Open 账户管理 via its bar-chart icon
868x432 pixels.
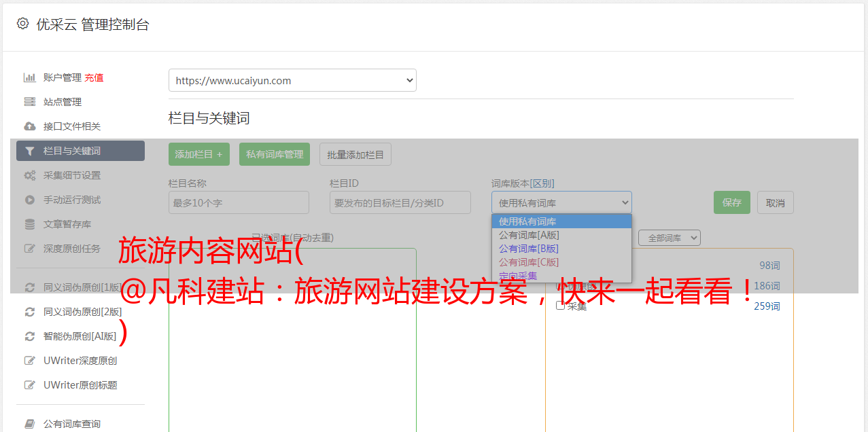pyautogui.click(x=30, y=77)
